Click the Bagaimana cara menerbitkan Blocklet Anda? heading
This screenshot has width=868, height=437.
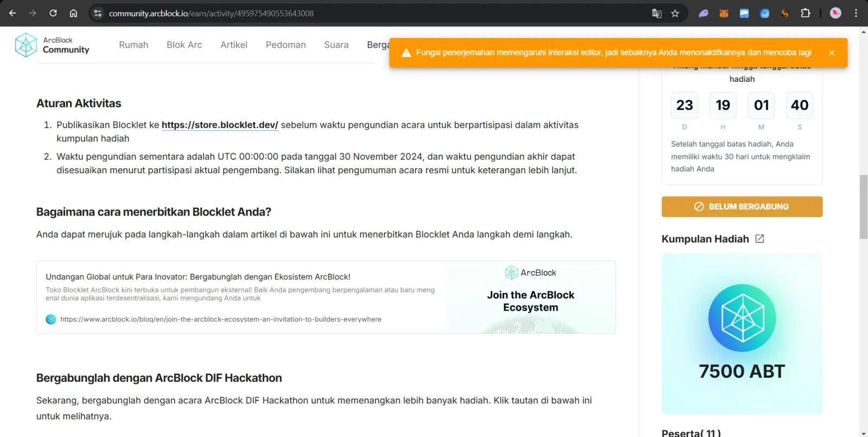pyautogui.click(x=154, y=212)
